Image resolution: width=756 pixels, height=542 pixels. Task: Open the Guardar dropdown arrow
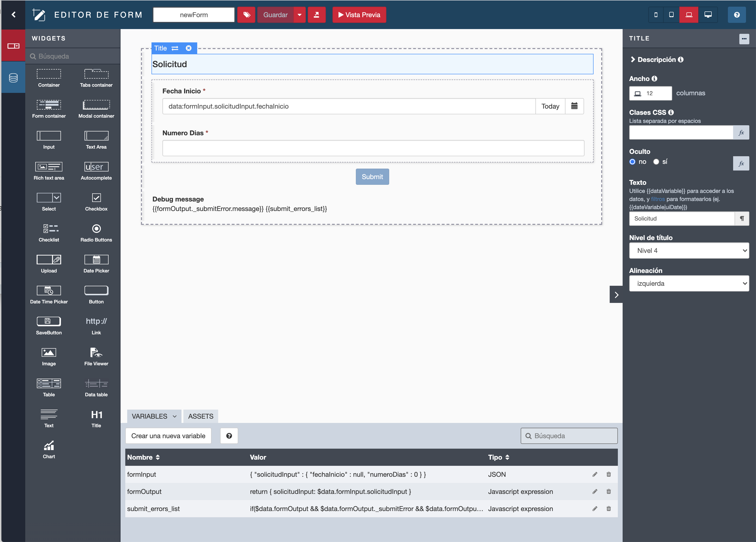299,15
